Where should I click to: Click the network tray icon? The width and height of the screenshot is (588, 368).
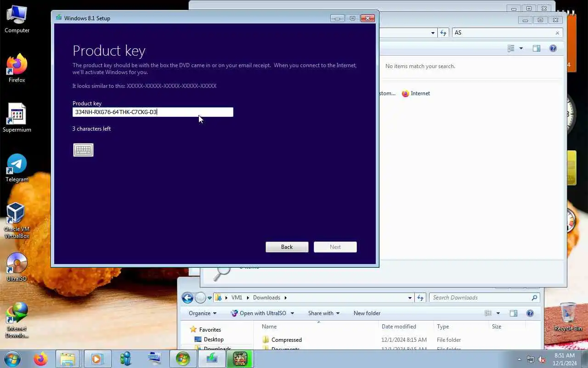pyautogui.click(x=531, y=359)
